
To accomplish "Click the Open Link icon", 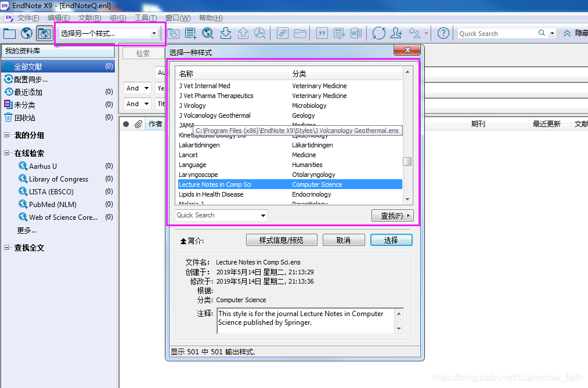I will [282, 33].
